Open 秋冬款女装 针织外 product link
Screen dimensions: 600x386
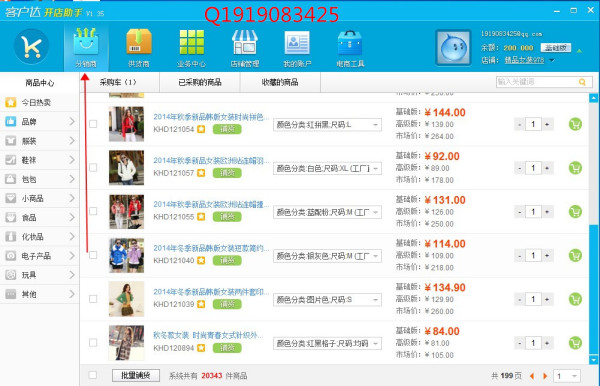pos(208,336)
